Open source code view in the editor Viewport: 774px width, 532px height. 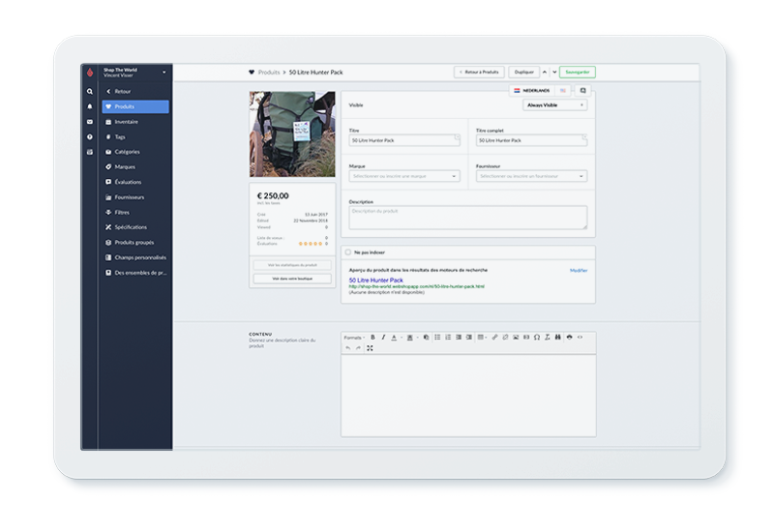pos(580,337)
